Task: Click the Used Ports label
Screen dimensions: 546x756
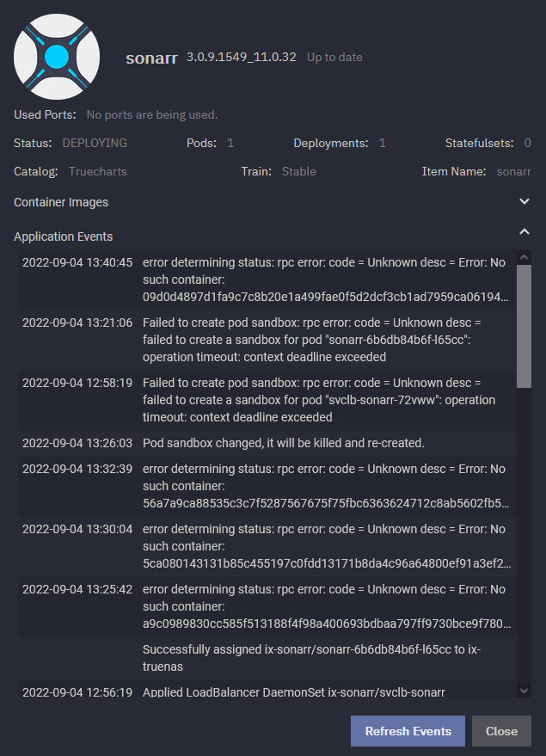Action: (x=45, y=114)
